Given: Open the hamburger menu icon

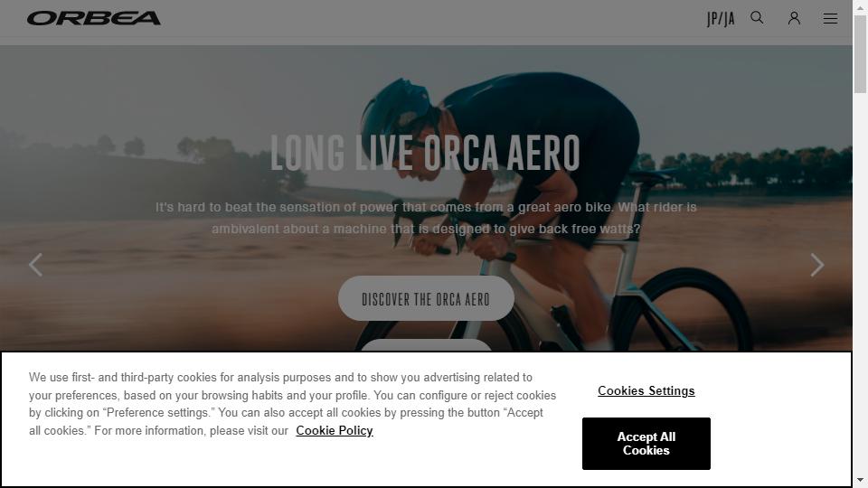Looking at the screenshot, I should pyautogui.click(x=830, y=18).
